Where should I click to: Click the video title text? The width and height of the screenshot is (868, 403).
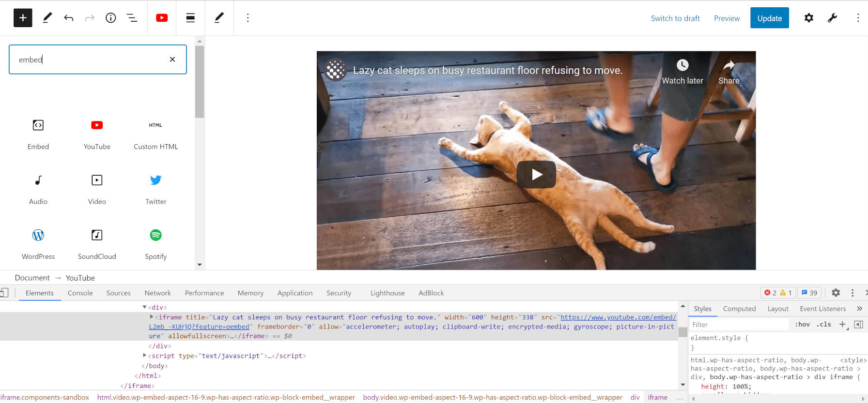point(488,70)
